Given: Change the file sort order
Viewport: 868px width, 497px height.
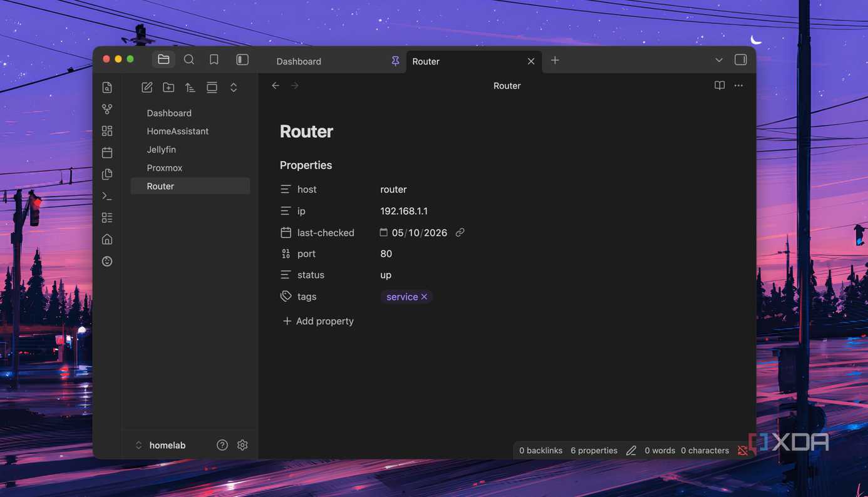Looking at the screenshot, I should (190, 88).
